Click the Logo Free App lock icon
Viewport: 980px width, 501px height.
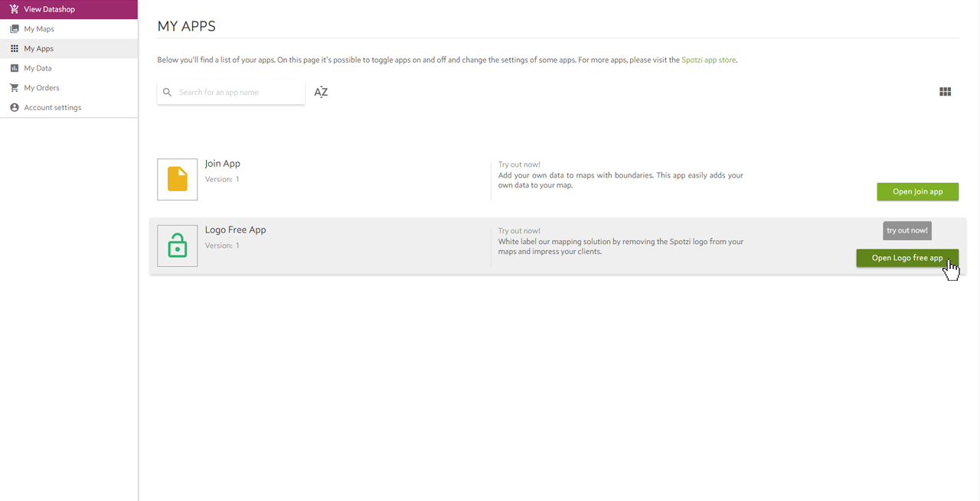click(x=178, y=246)
